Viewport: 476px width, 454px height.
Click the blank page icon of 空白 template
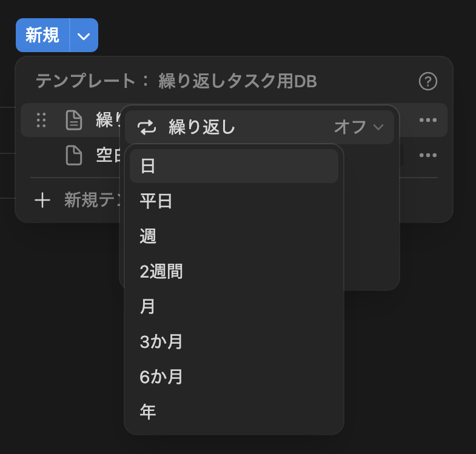click(x=74, y=155)
